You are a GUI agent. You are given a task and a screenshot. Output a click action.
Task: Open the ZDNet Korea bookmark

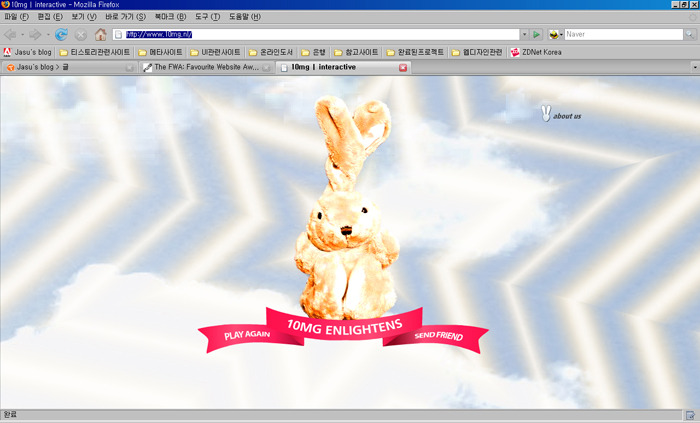pyautogui.click(x=536, y=52)
